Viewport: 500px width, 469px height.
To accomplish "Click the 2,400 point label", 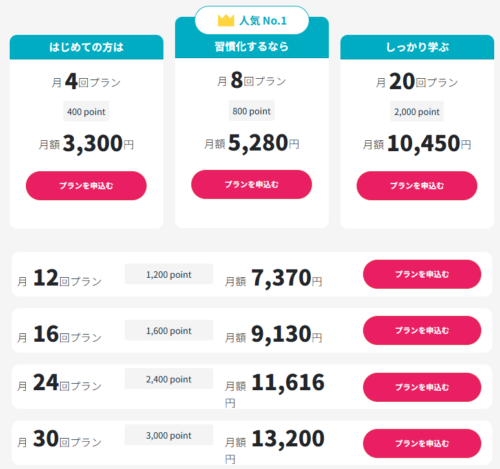I will pyautogui.click(x=169, y=379).
